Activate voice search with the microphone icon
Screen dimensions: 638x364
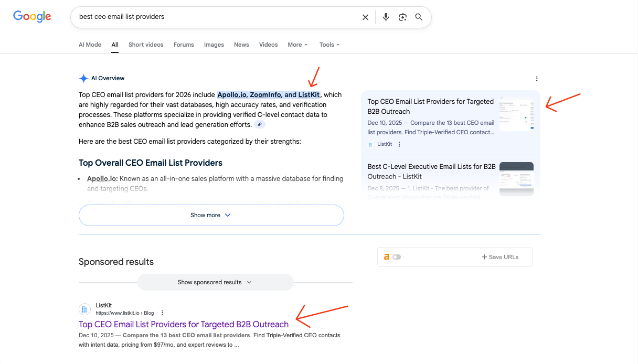coord(386,17)
